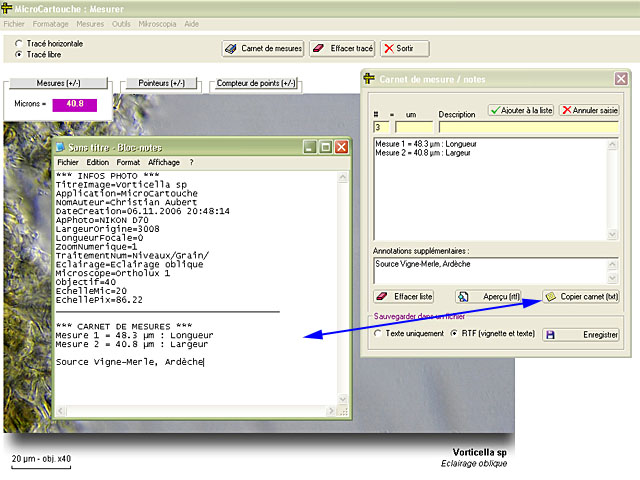Click the measure number field showing 3
Image resolution: width=640 pixels, height=480 pixels.
click(x=381, y=127)
